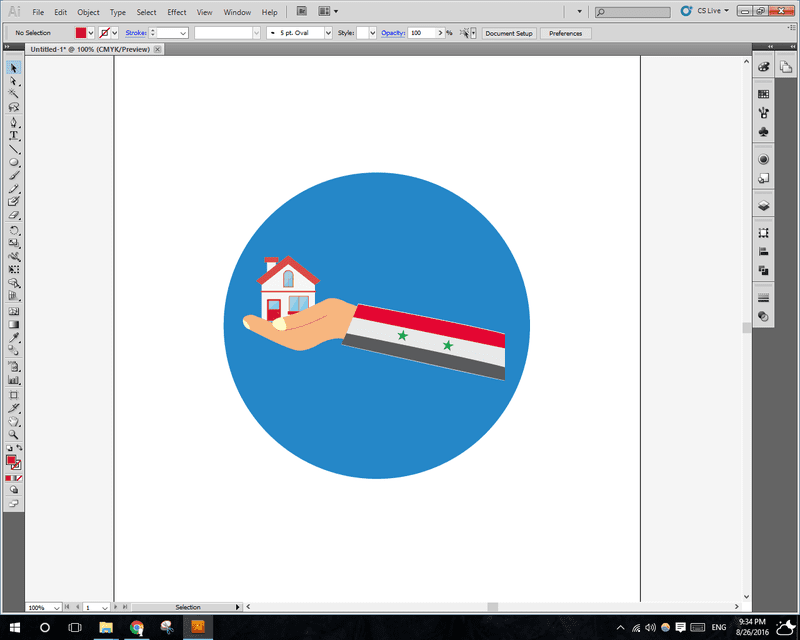Select the Magic Wand tool
This screenshot has height=640, width=800.
(14, 94)
